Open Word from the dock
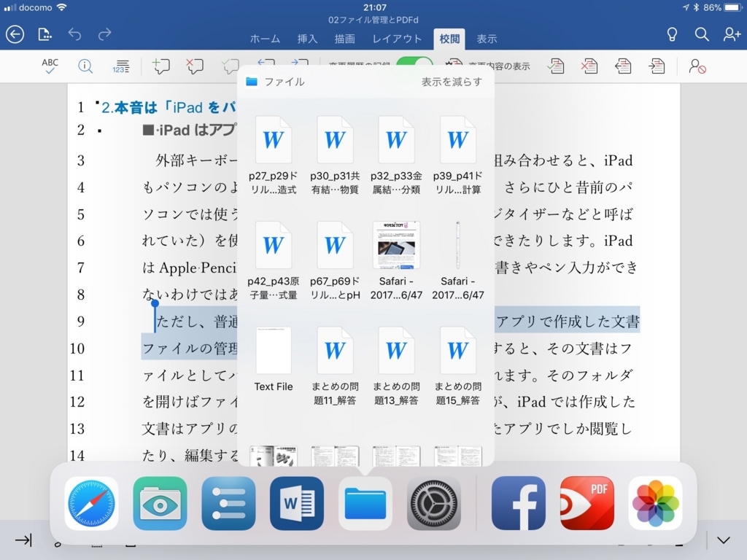Viewport: 747px width, 560px height. (297, 503)
